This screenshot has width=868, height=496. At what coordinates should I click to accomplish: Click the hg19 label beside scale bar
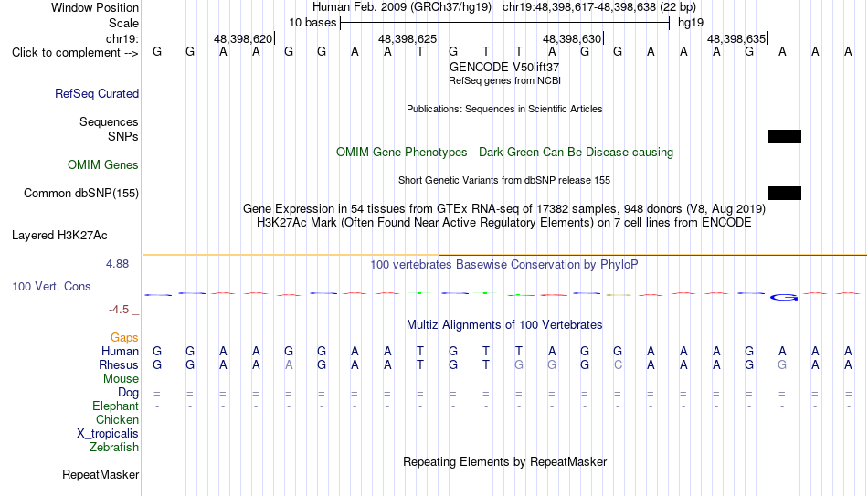691,23
